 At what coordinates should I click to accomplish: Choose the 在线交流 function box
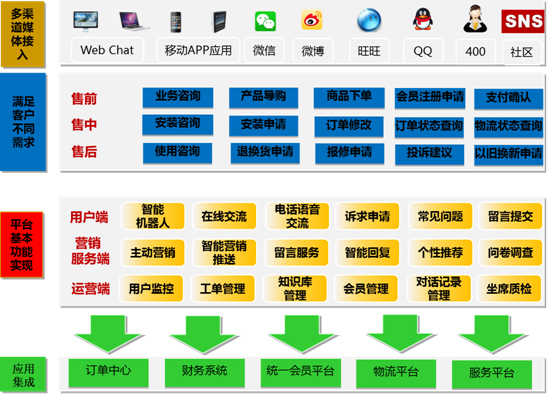[x=224, y=216]
